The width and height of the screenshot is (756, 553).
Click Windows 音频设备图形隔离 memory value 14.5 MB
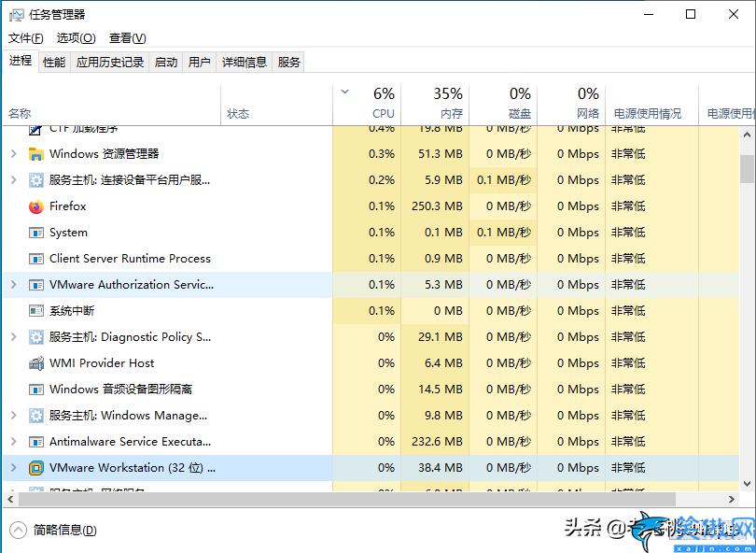pyautogui.click(x=441, y=390)
